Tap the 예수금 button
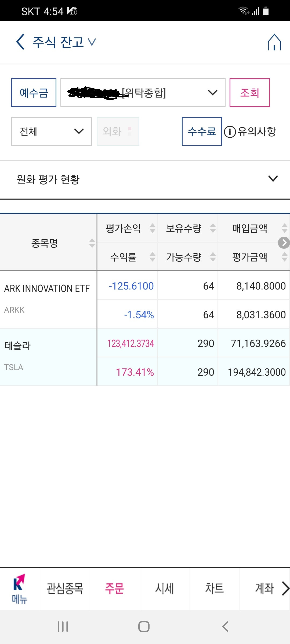This screenshot has width=290, height=644. click(34, 93)
